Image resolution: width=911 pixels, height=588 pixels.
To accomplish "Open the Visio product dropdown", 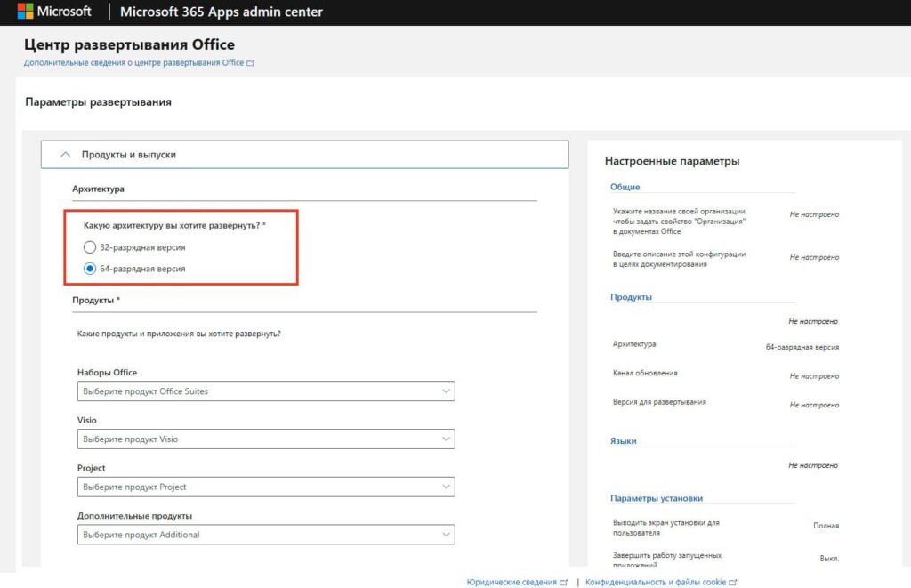I will [x=265, y=439].
